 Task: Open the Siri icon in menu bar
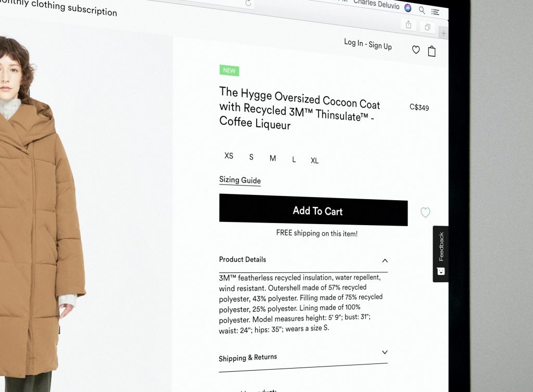pos(408,8)
